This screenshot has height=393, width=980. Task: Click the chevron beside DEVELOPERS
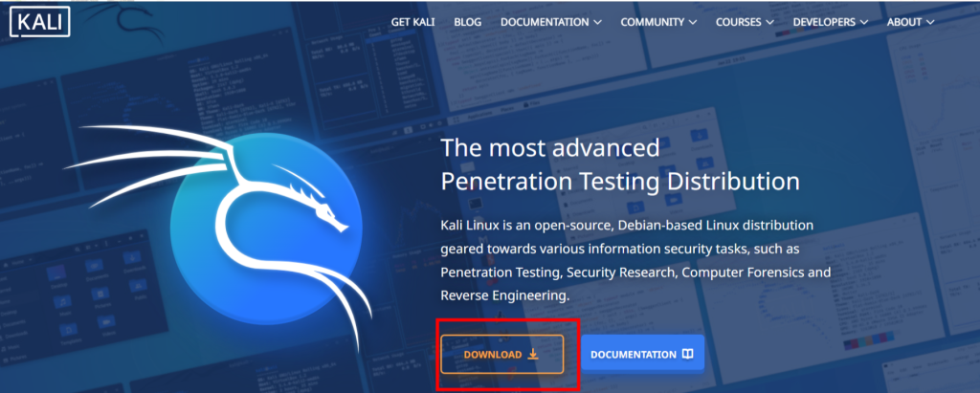coord(864,23)
